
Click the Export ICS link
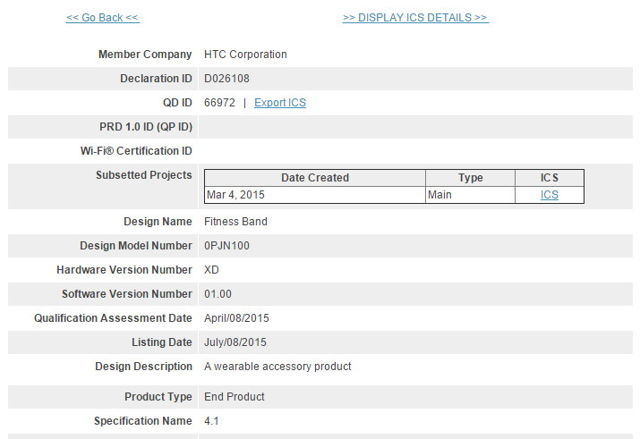(280, 103)
